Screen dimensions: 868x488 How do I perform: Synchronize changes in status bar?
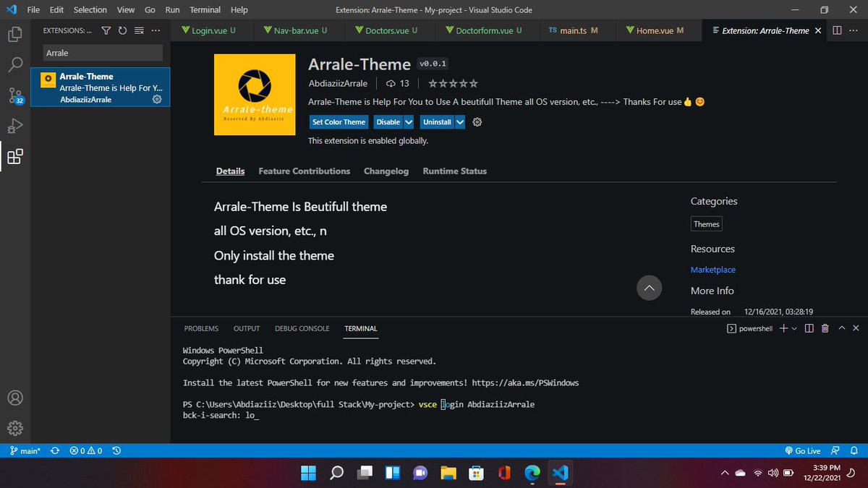55,450
